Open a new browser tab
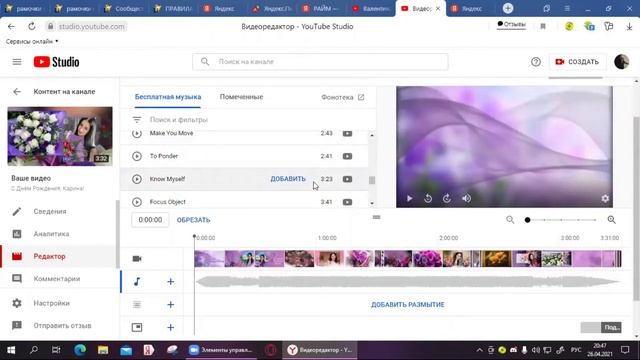640x360 pixels. [507, 8]
